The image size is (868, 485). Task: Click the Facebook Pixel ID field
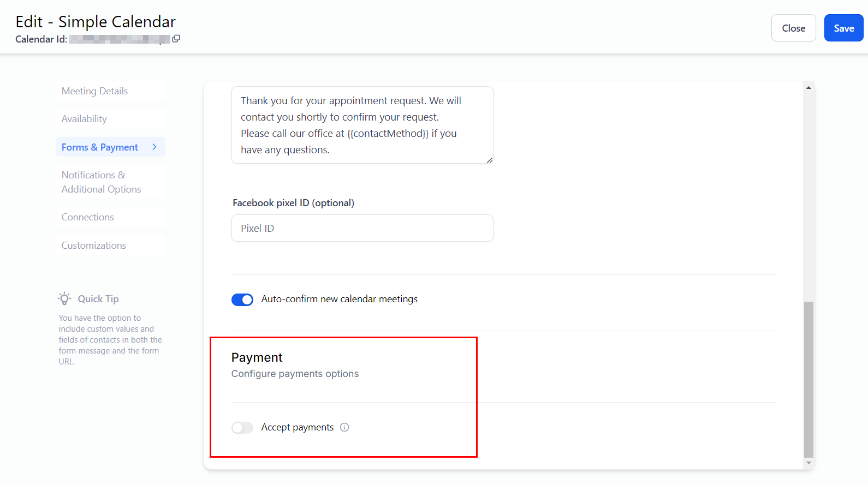click(362, 228)
